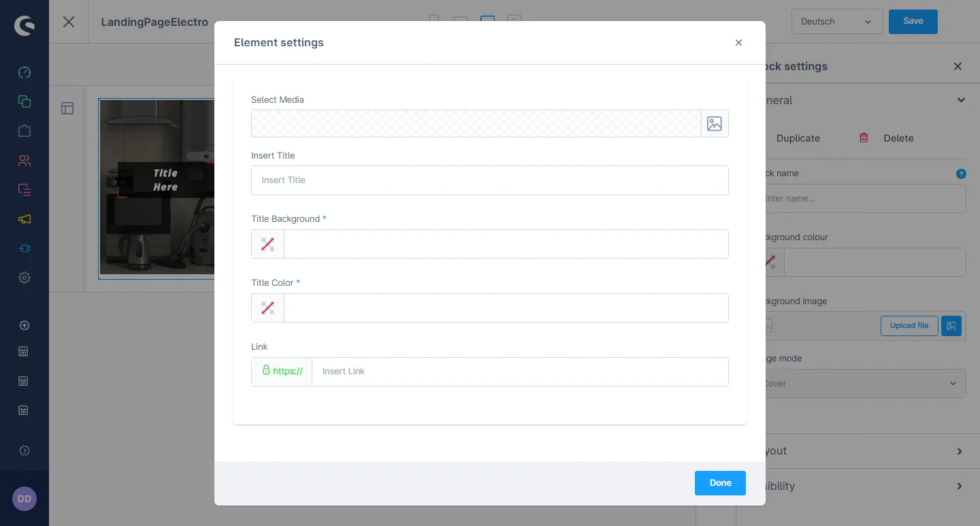Open the Orders list icon in sidebar
The width and height of the screenshot is (980, 526).
[24, 190]
